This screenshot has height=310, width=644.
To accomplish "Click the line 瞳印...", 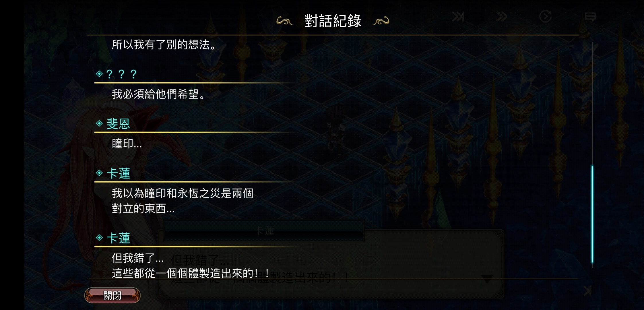I will pyautogui.click(x=127, y=144).
